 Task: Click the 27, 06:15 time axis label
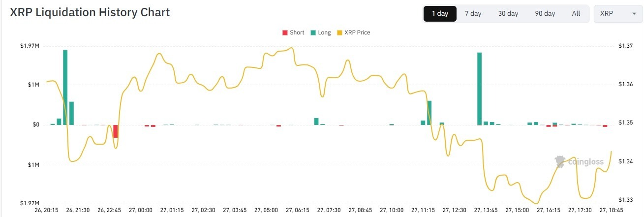click(x=298, y=210)
